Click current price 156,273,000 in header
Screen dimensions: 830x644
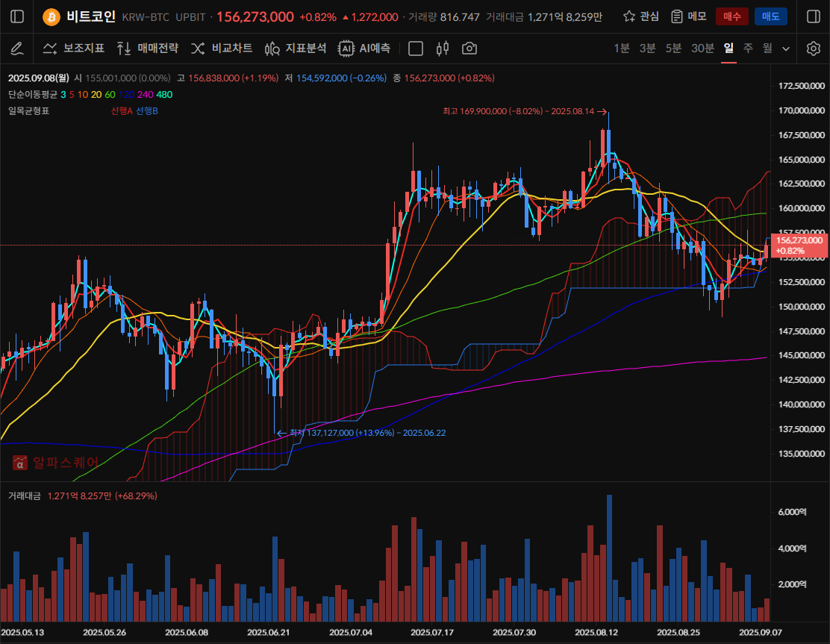(255, 17)
